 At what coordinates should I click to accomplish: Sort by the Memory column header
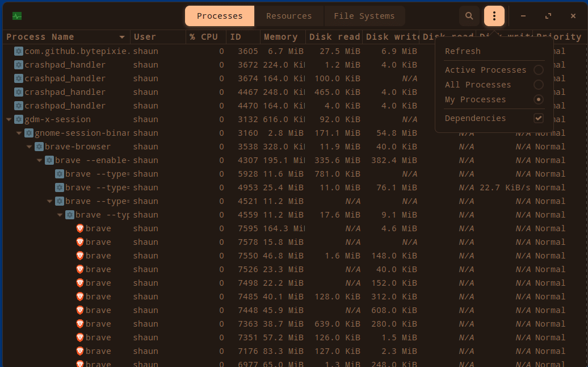tap(283, 37)
